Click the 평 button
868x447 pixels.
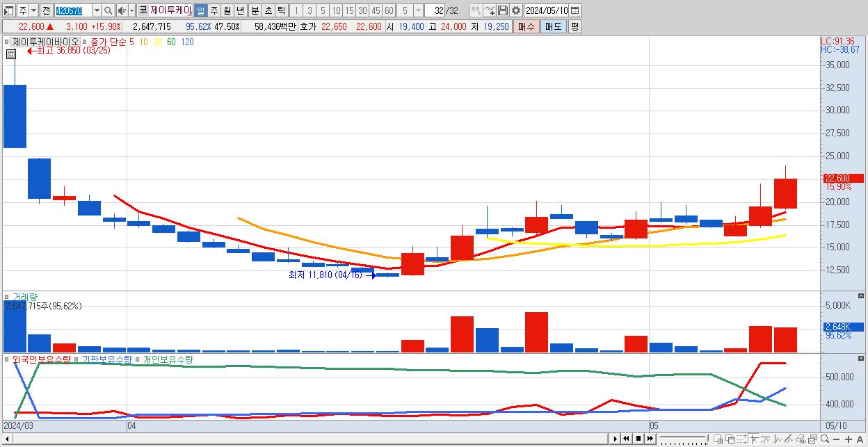574,26
